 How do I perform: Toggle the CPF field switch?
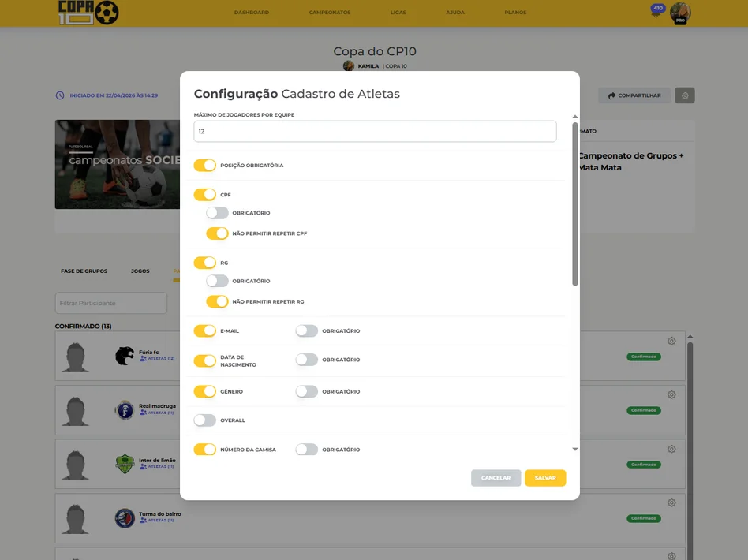[x=204, y=195]
